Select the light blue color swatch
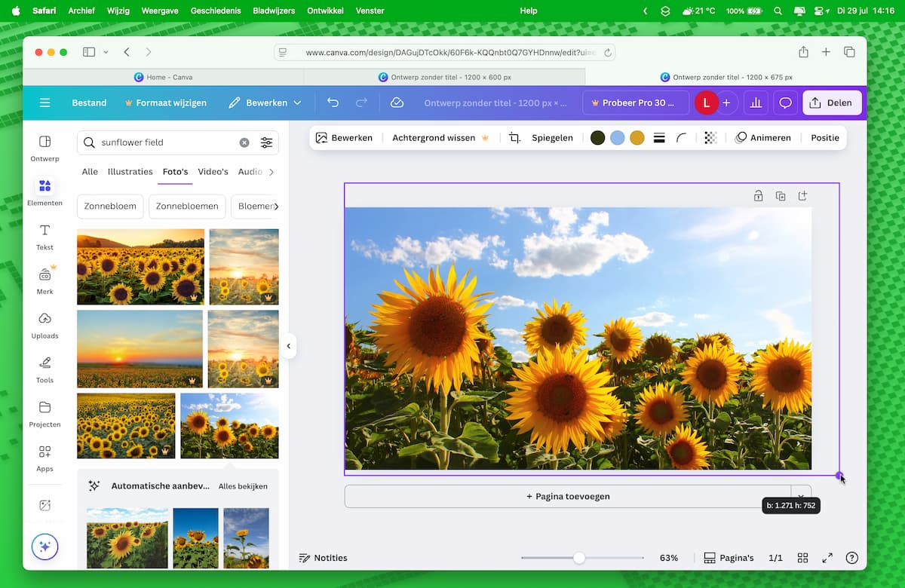The height and width of the screenshot is (588, 905). click(x=618, y=138)
